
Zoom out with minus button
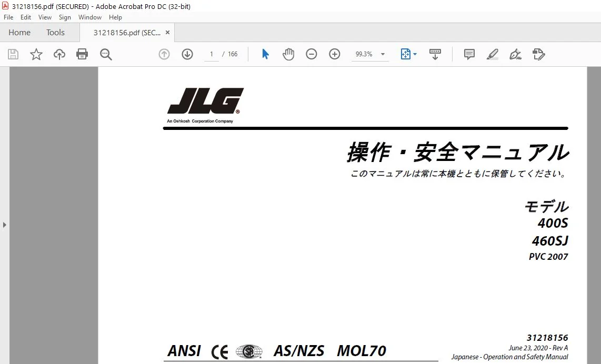tap(311, 54)
